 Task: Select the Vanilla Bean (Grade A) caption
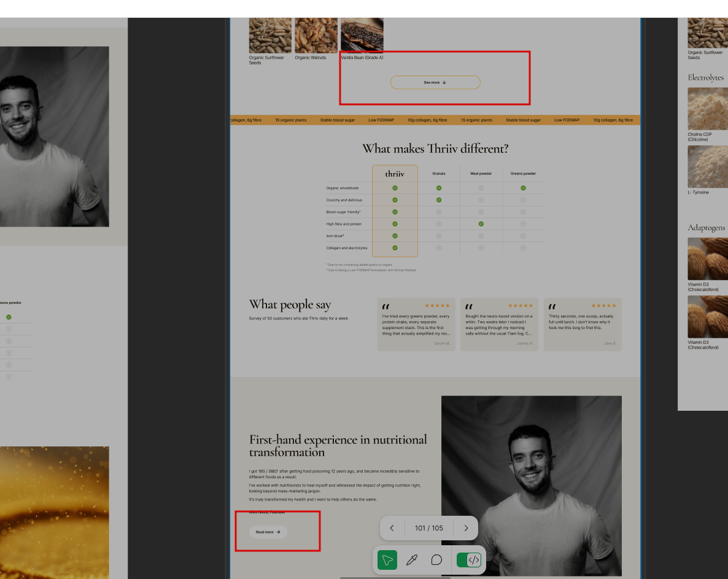click(x=362, y=58)
